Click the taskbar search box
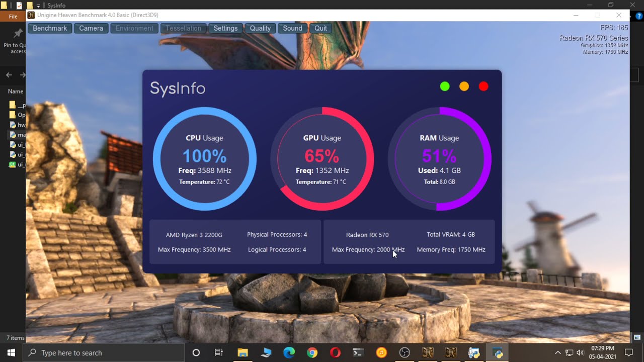Image resolution: width=644 pixels, height=362 pixels. click(x=103, y=352)
